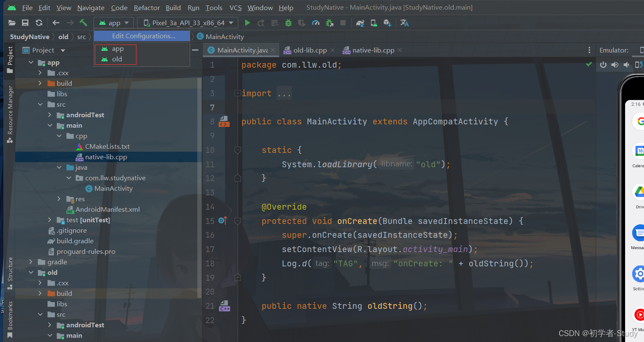Open SDK Manager toolbar icon
Image resolution: width=644 pixels, height=342 pixels.
click(x=387, y=23)
